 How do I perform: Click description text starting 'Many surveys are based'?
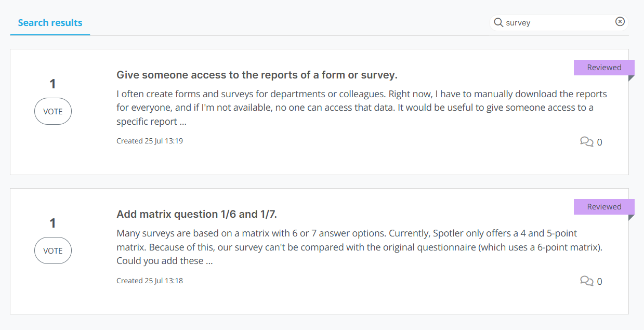coord(359,247)
